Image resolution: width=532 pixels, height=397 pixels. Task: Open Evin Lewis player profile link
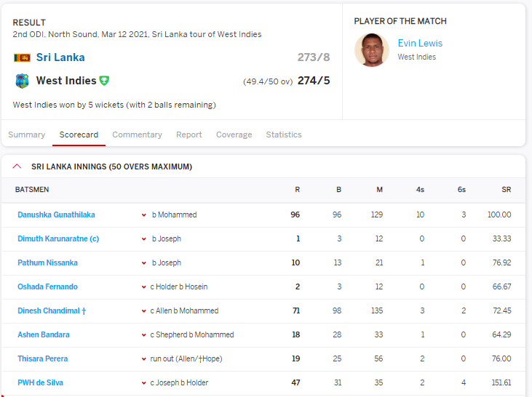(x=420, y=43)
